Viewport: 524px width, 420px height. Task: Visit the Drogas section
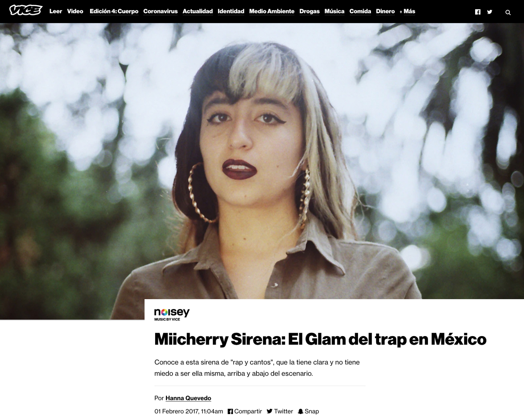310,11
